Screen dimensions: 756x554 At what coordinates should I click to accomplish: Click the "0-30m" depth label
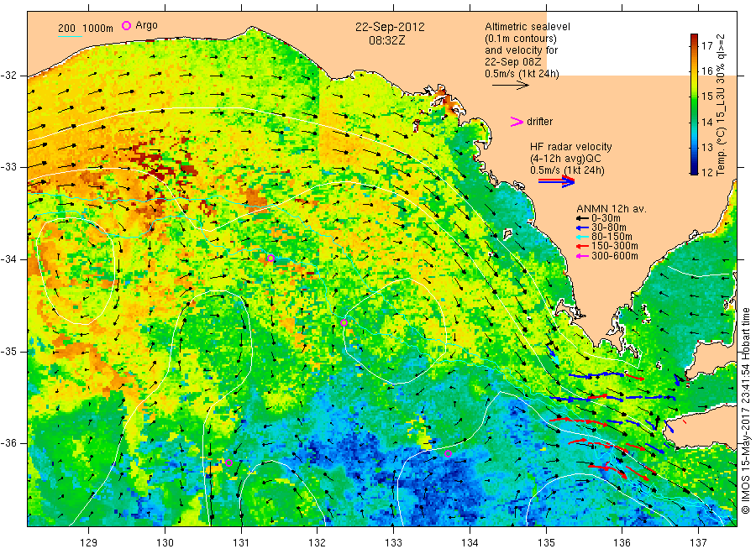pyautogui.click(x=606, y=218)
